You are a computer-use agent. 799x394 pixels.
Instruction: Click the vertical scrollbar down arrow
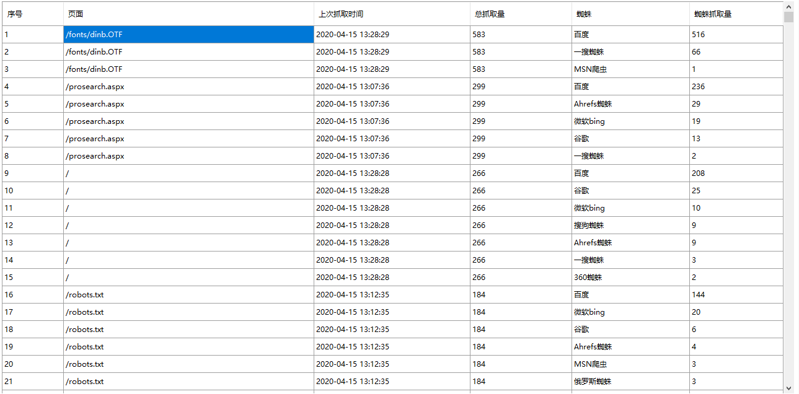(789, 387)
